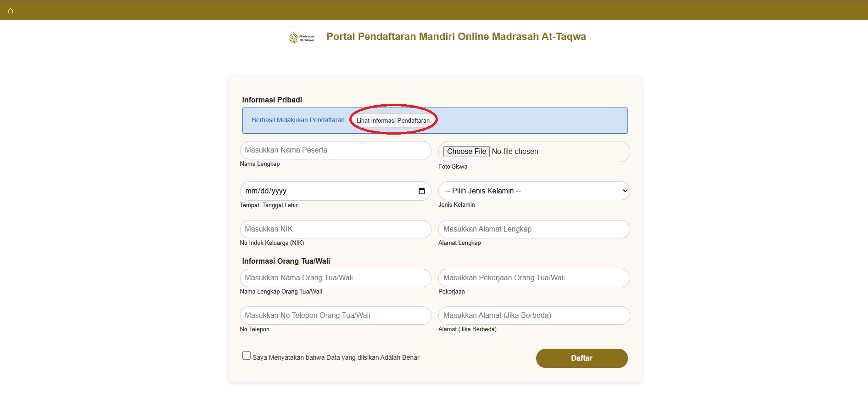Click the Lihat Informasi Pendaftaran button
The width and height of the screenshot is (868, 396).
coord(393,120)
